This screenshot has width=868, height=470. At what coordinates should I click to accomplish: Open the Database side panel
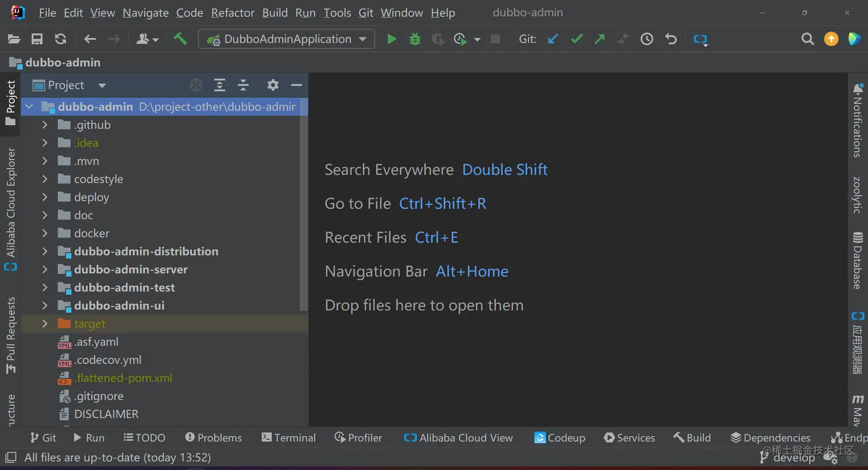pos(858,261)
